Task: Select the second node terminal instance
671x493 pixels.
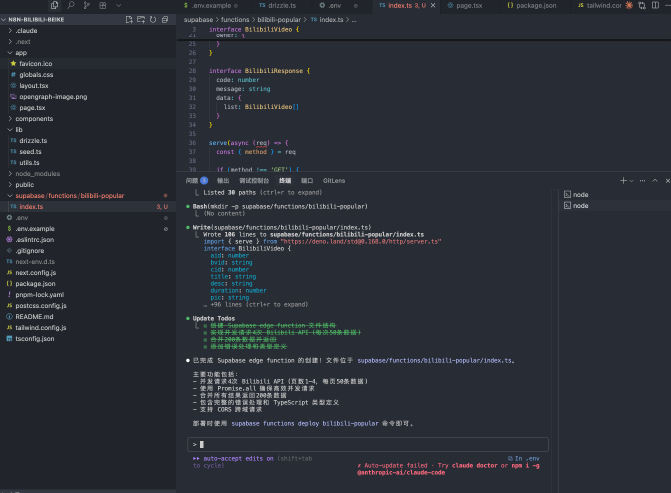Action: [580, 205]
